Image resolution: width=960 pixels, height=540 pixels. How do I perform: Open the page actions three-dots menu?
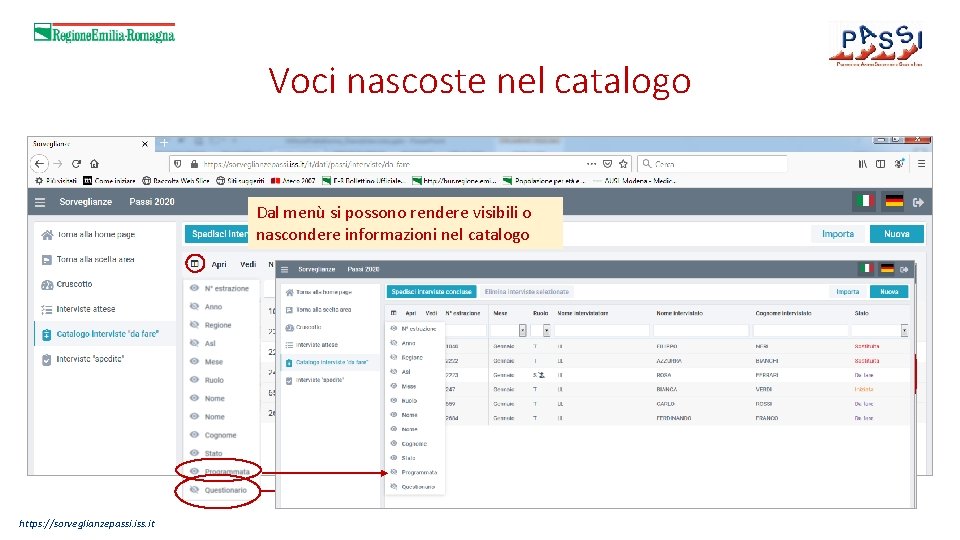pyautogui.click(x=591, y=164)
